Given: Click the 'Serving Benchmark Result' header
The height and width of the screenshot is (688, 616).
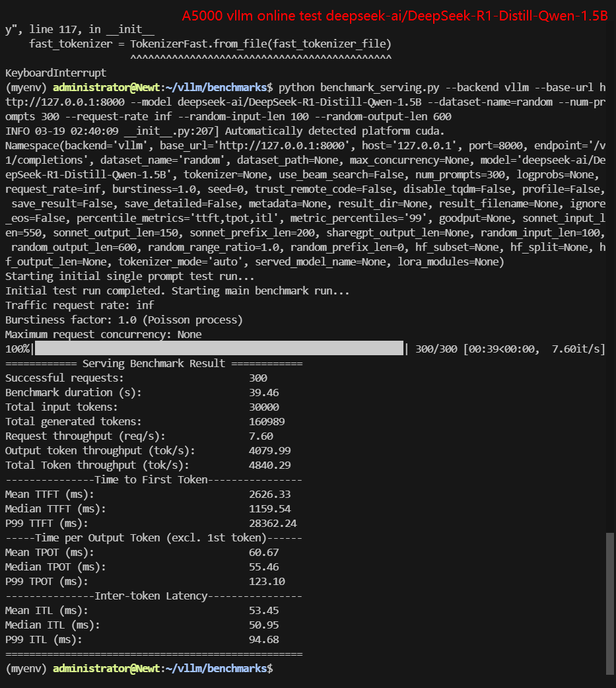Looking at the screenshot, I should coord(154,363).
